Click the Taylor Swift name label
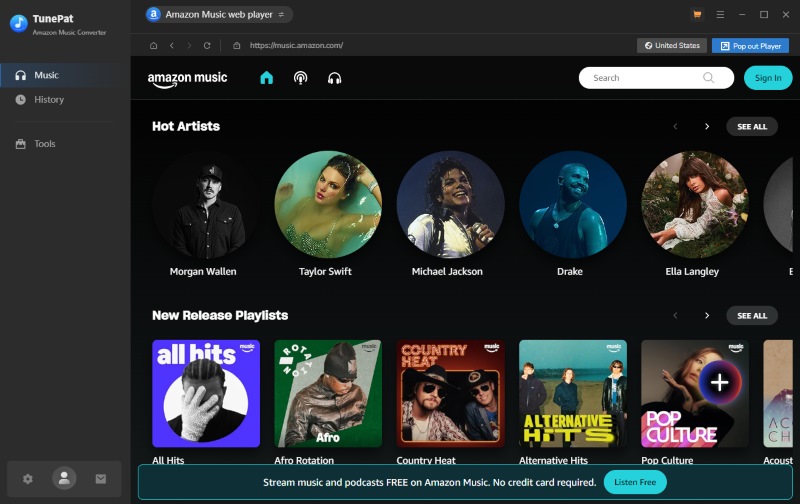 point(325,271)
